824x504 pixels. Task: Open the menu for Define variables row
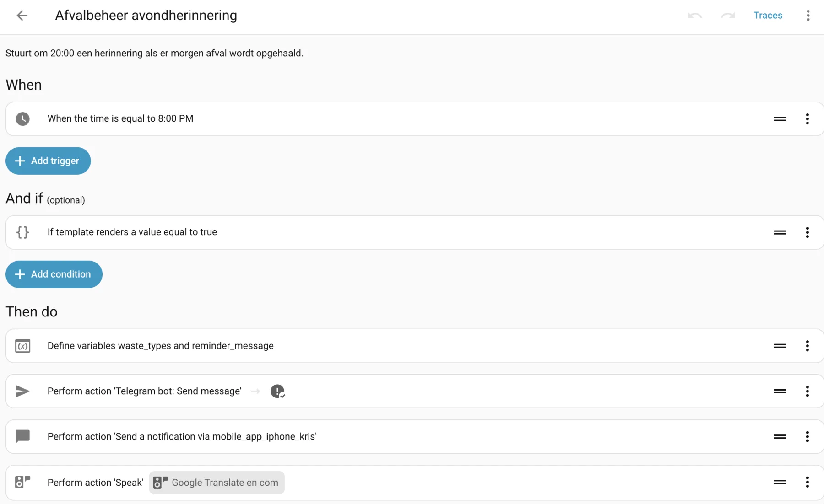coord(807,346)
